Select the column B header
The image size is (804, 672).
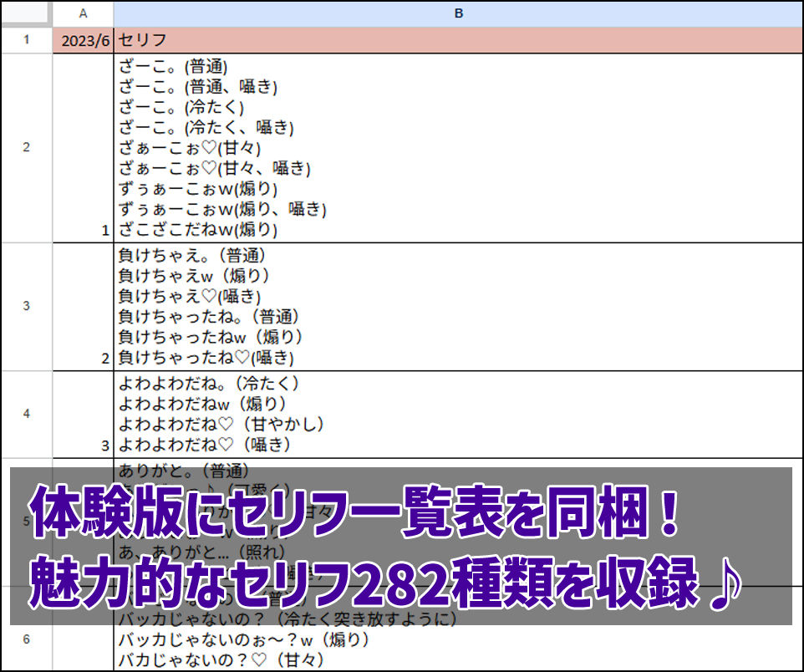click(x=458, y=14)
